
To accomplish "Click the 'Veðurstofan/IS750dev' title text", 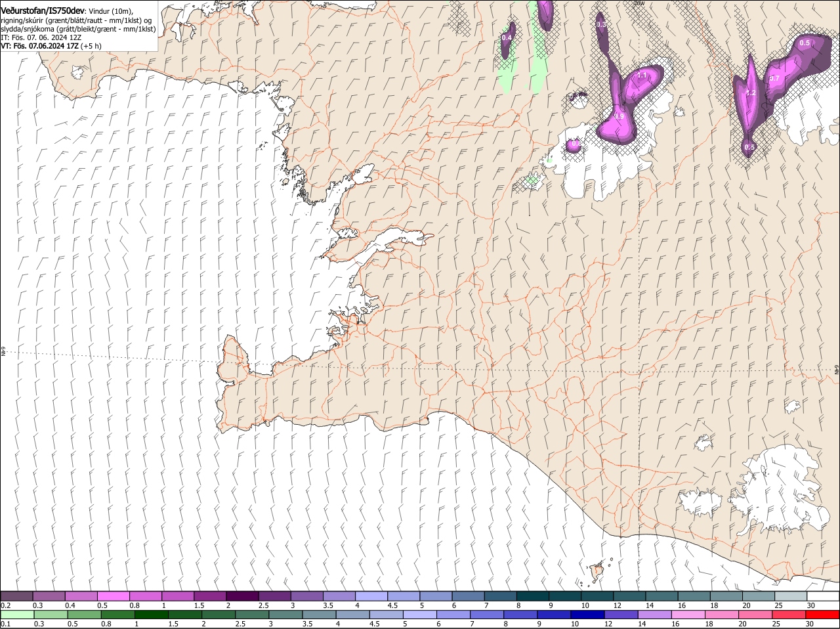I will [x=43, y=11].
